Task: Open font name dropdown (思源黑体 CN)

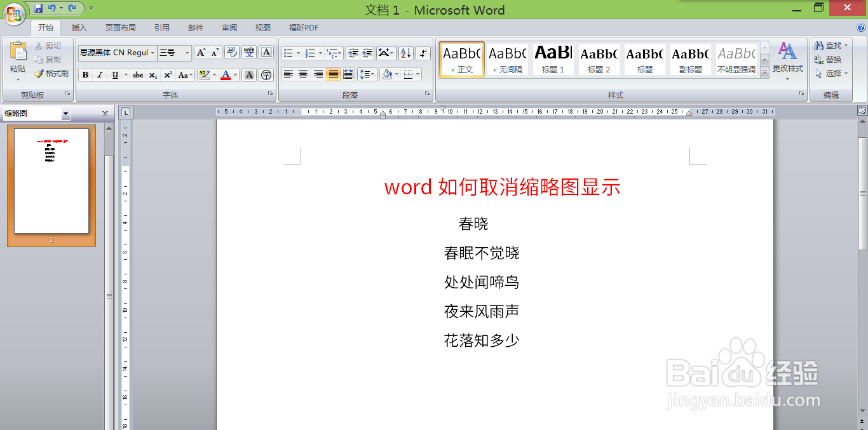Action: pos(153,53)
